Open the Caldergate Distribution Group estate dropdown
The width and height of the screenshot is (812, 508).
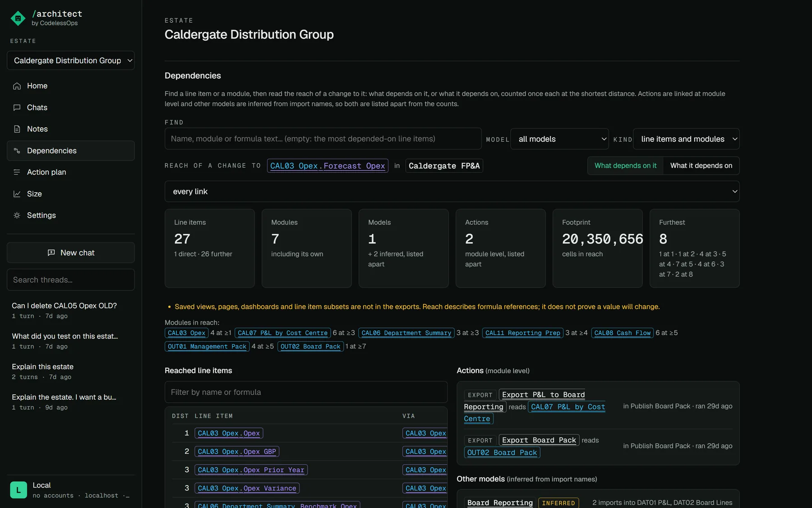71,61
